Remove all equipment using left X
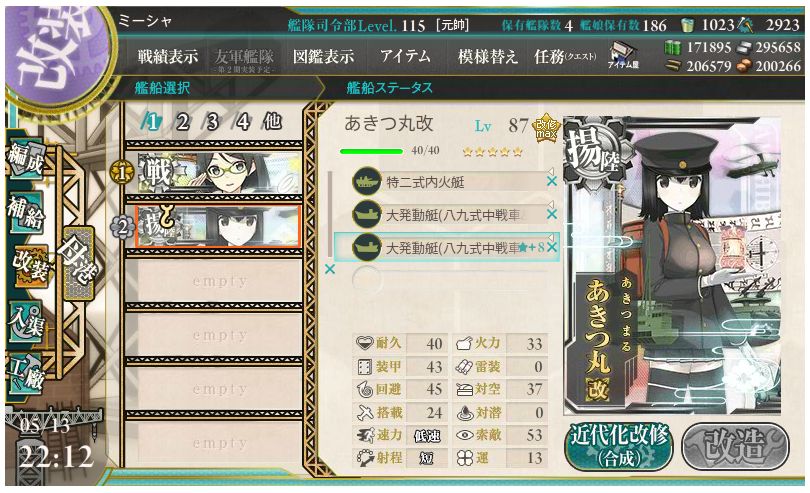The height and width of the screenshot is (493, 810). (x=330, y=269)
